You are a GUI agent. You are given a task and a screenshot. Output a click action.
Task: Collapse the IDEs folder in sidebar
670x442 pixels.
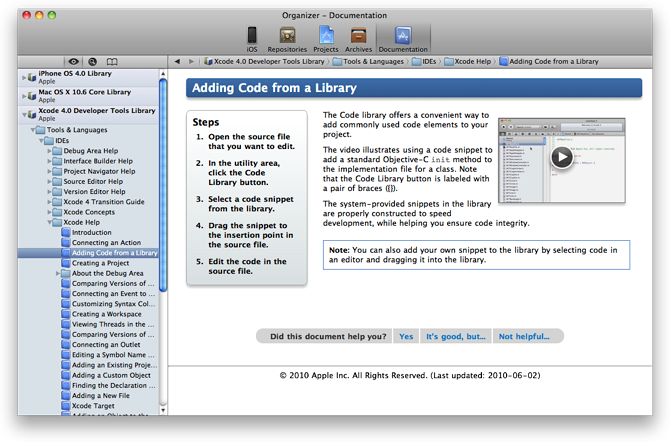(x=41, y=141)
